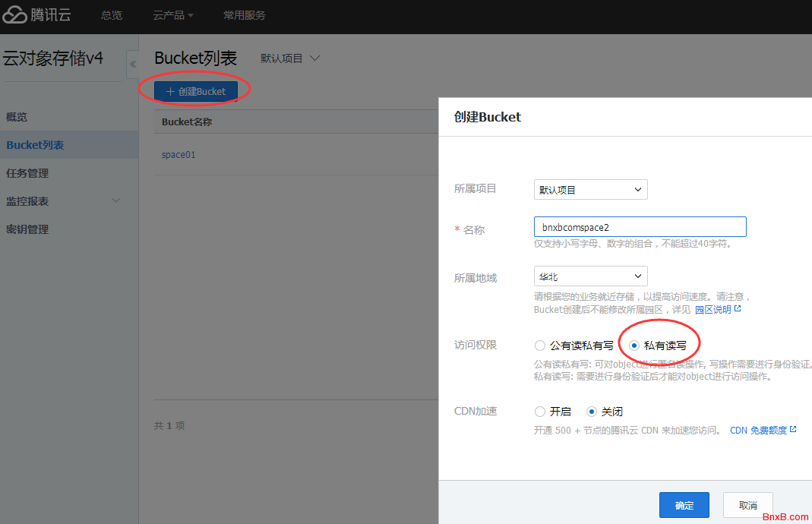Expand the 默认项目 filter beside Bucket列表
This screenshot has height=524, width=812.
pos(290,58)
